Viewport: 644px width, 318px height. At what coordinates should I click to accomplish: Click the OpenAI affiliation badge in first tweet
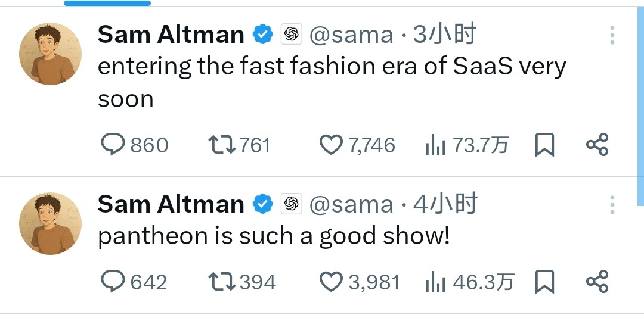pyautogui.click(x=291, y=34)
